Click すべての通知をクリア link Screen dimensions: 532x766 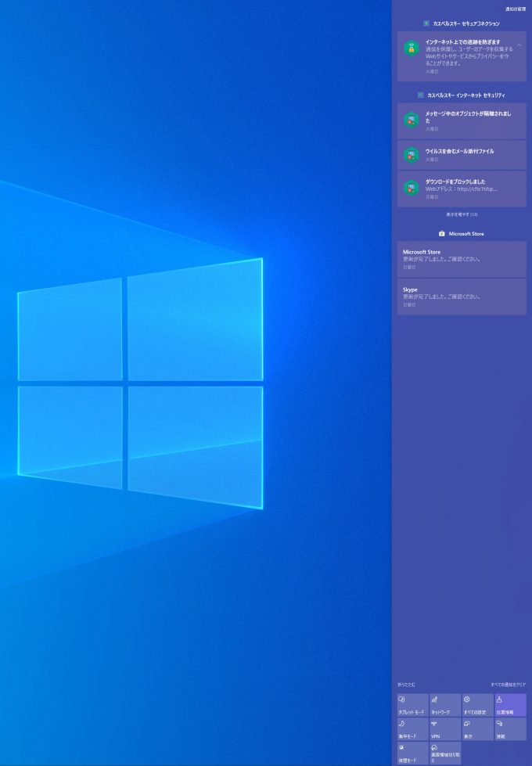point(508,685)
